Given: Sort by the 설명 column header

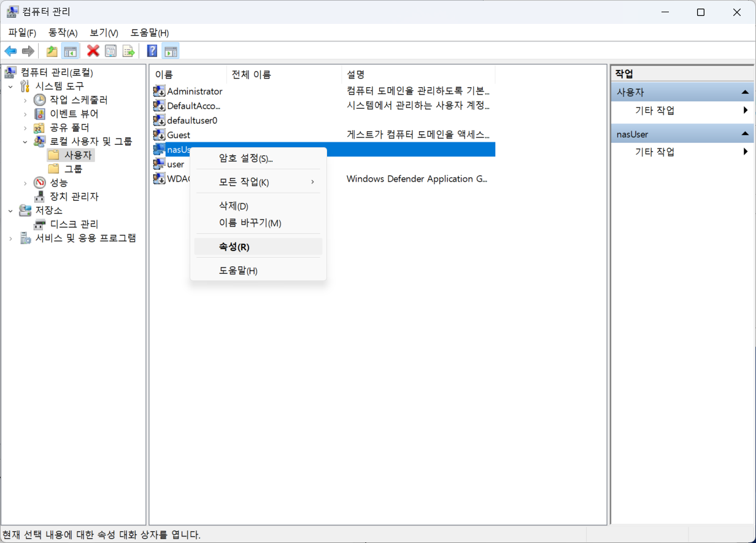Looking at the screenshot, I should pos(418,75).
